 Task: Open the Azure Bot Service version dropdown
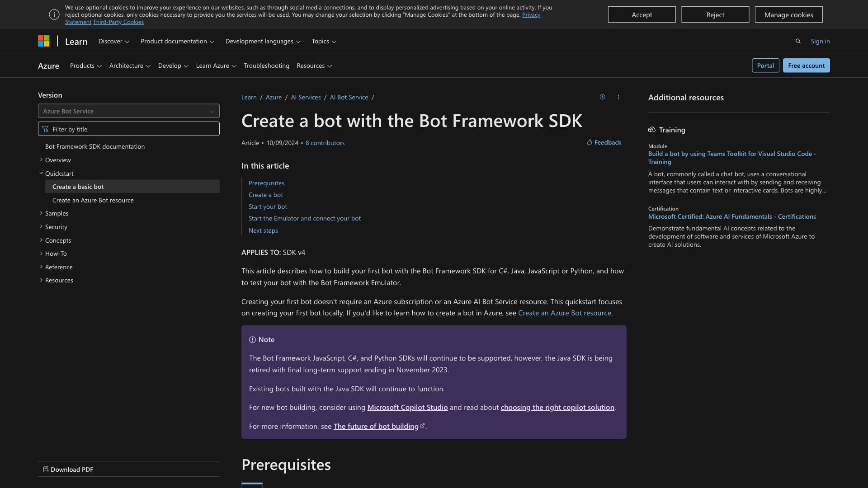point(129,111)
